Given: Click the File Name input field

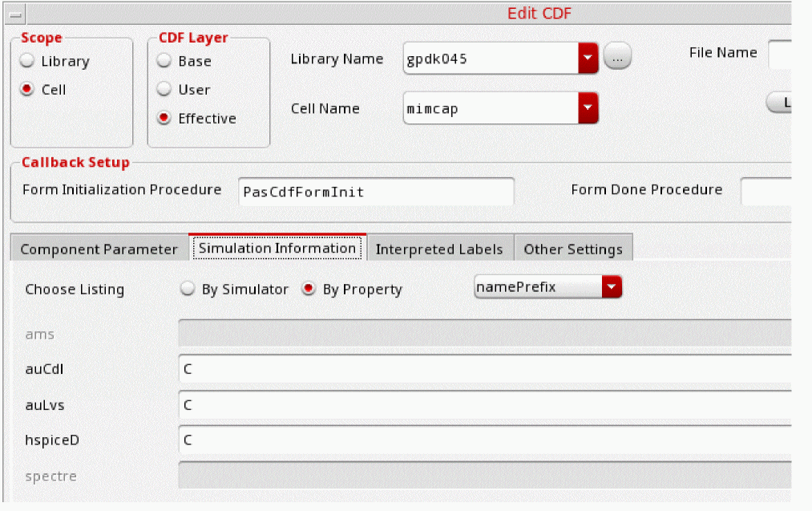Looking at the screenshot, I should [780, 54].
